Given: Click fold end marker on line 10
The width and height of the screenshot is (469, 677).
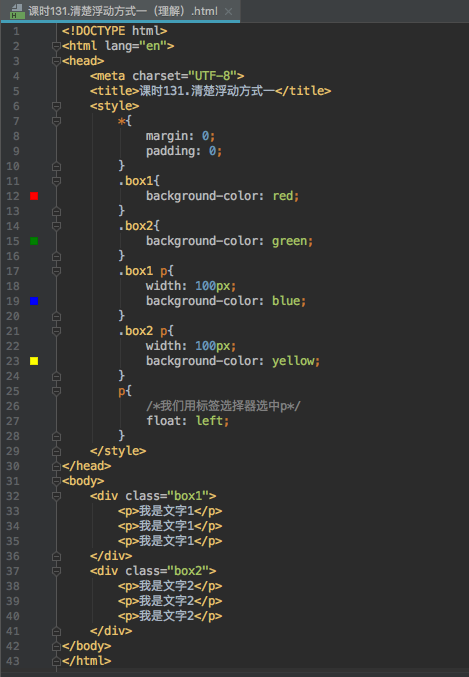Looking at the screenshot, I should (x=56, y=166).
